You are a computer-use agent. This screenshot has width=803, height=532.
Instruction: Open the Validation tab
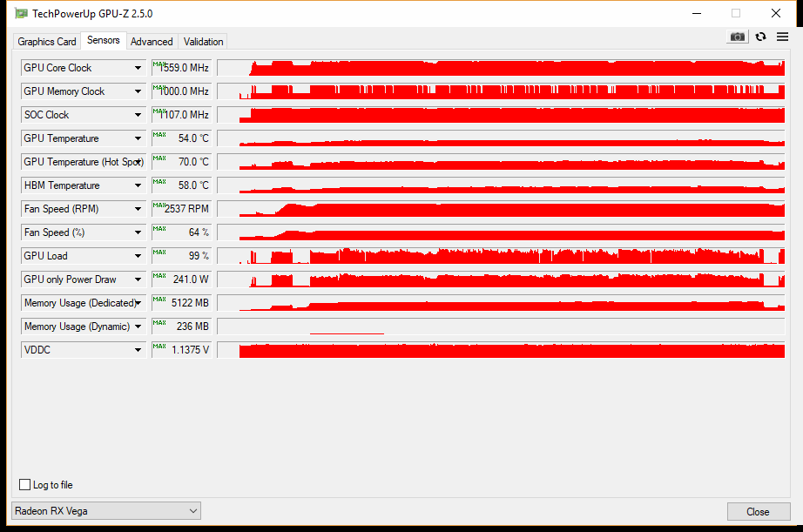point(203,42)
